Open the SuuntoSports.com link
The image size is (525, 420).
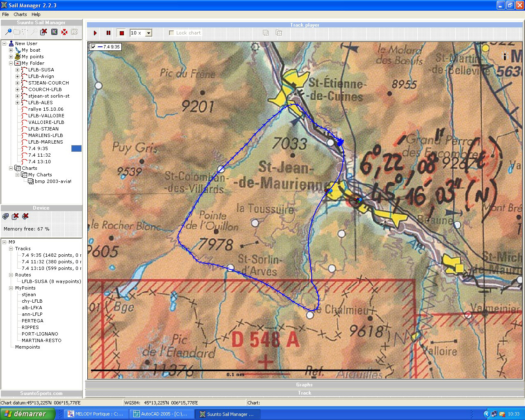pyautogui.click(x=41, y=393)
